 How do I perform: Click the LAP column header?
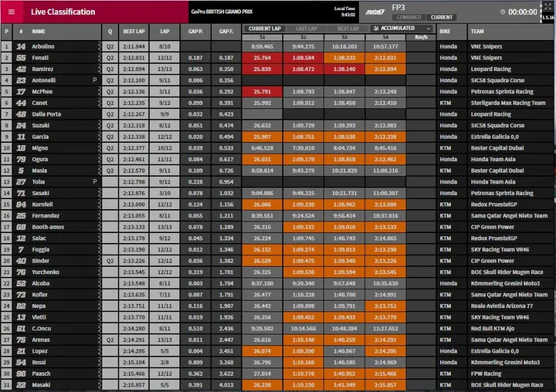164,32
